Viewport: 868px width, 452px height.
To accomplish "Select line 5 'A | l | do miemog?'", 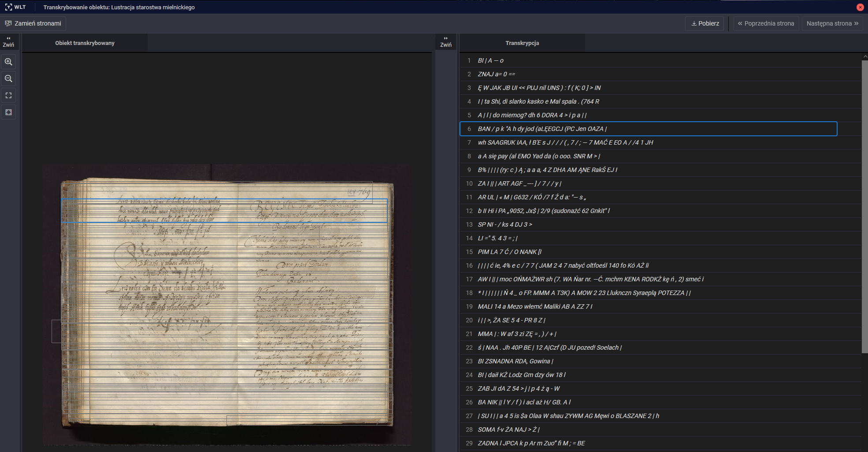I will point(660,115).
